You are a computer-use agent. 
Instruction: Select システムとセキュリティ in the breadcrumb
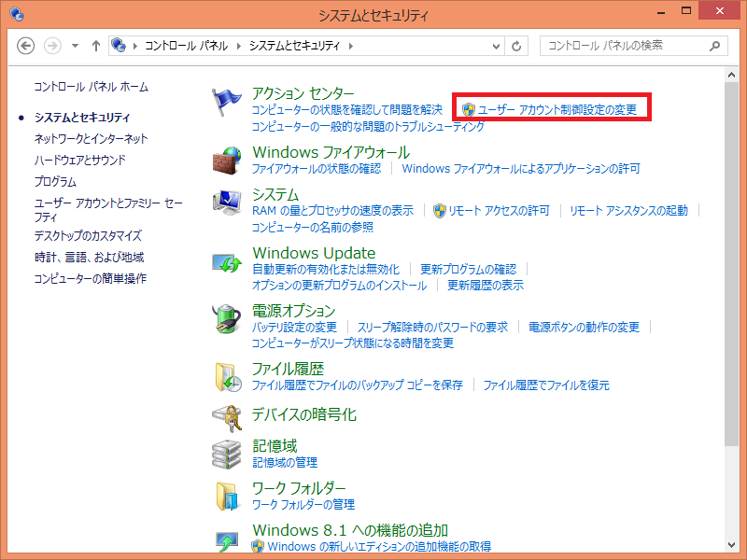[x=294, y=46]
